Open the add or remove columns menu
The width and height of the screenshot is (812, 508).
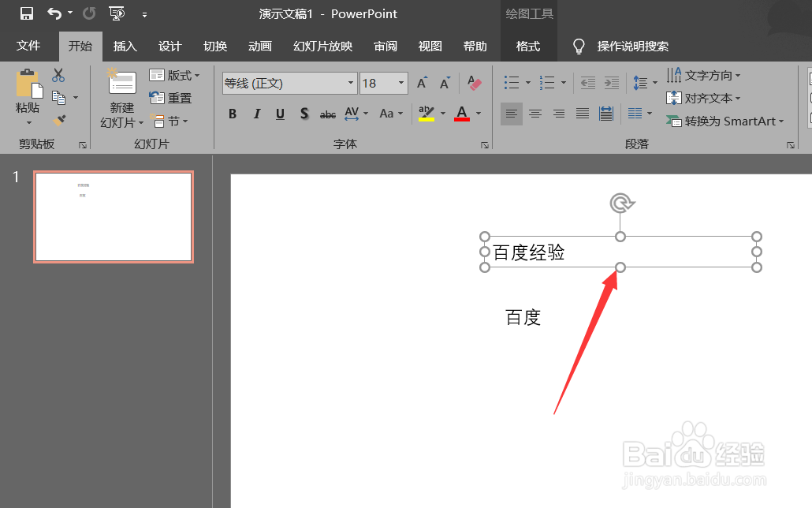click(640, 114)
